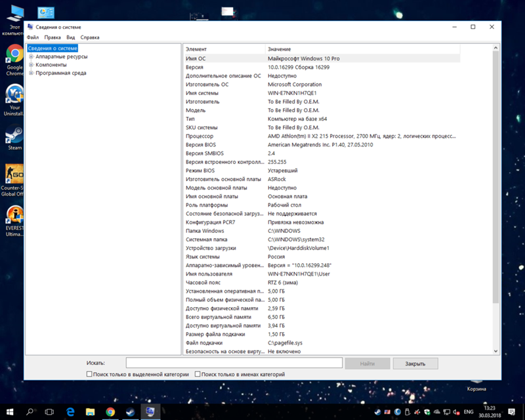525x420 pixels.
Task: Open the Windows Start menu
Action: [x=10, y=411]
